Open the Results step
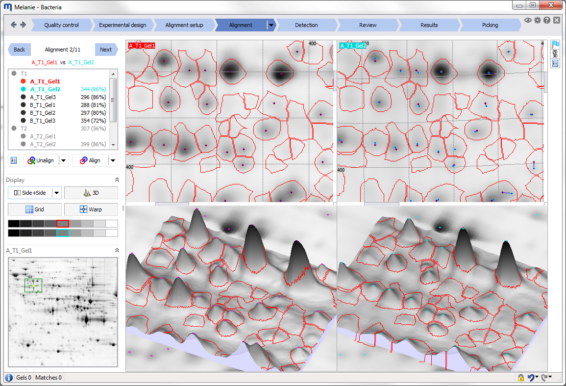Image resolution: width=566 pixels, height=386 pixels. click(429, 25)
